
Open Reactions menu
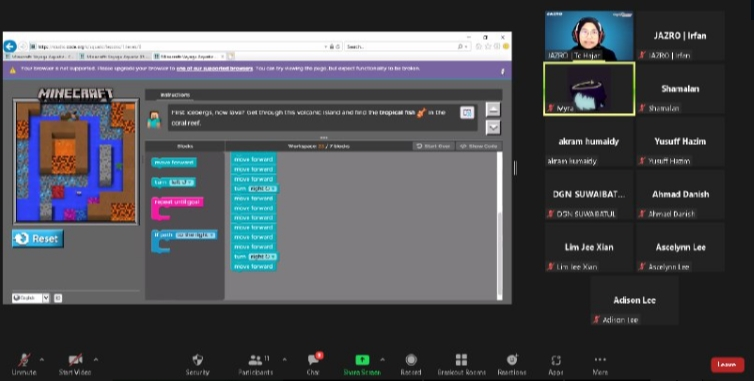pos(512,364)
